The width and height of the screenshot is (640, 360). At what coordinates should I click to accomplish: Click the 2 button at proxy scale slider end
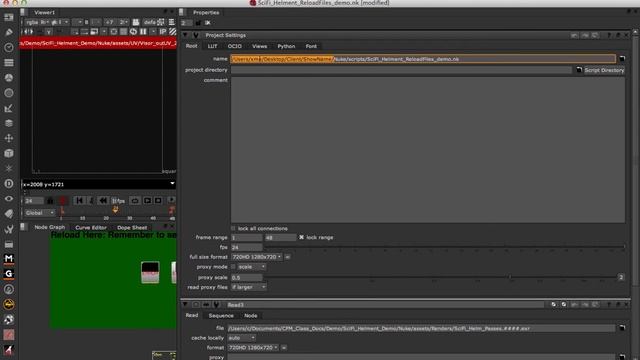[621, 277]
